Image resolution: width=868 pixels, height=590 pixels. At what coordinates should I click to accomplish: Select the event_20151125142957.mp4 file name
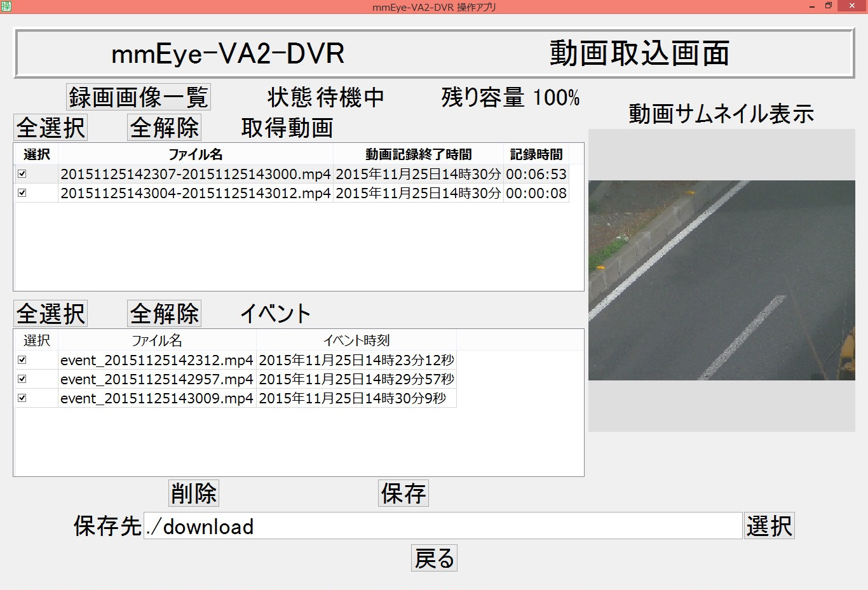click(156, 379)
